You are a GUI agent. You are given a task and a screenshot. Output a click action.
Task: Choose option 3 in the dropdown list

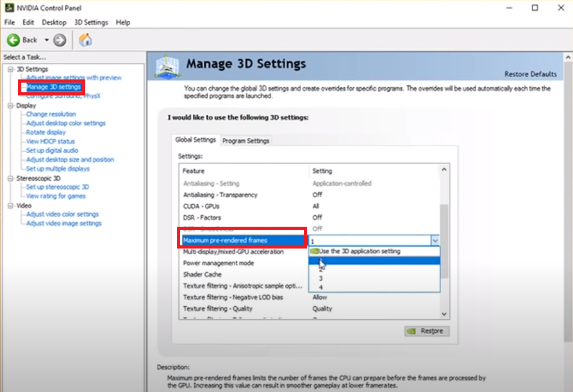point(374,279)
